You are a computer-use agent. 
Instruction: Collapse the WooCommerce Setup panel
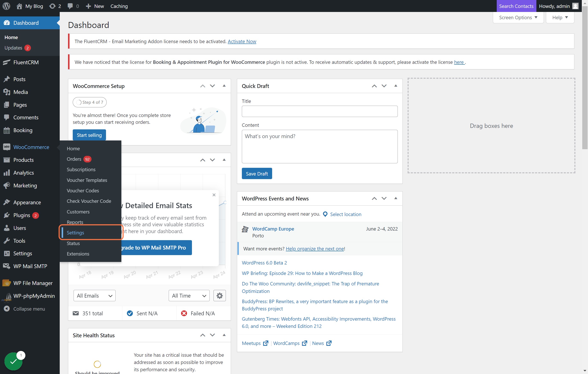(224, 86)
